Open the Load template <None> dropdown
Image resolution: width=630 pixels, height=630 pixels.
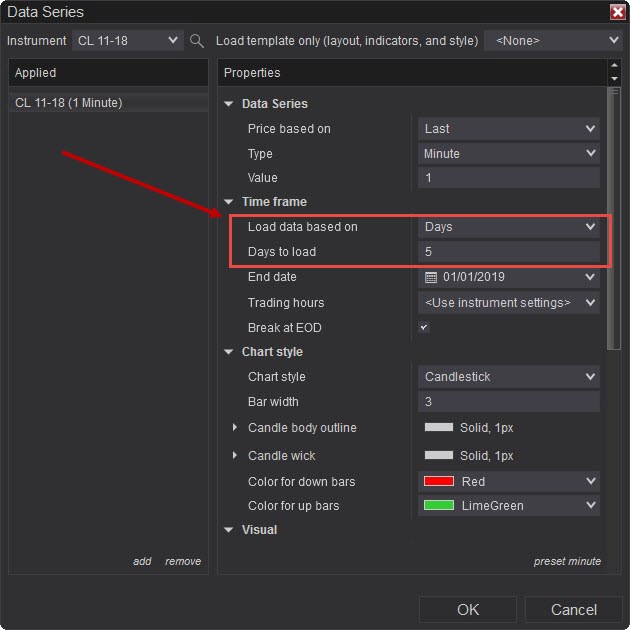click(554, 41)
